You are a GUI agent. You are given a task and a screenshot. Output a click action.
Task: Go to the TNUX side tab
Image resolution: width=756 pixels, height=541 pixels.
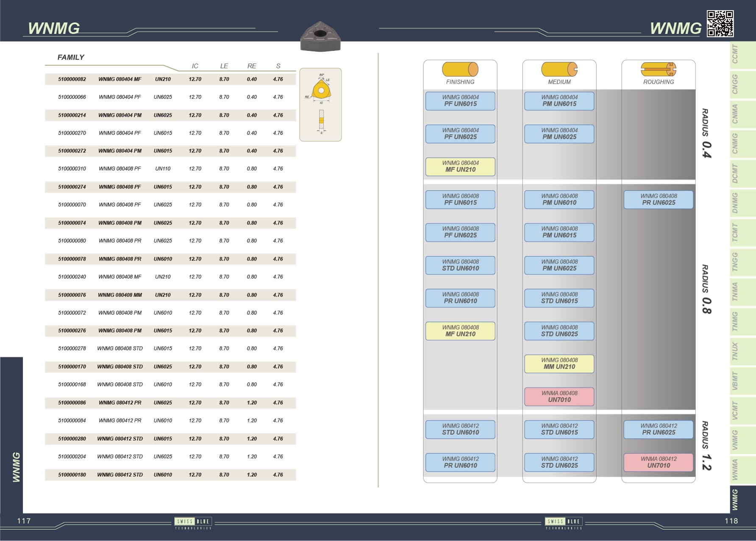pos(735,351)
